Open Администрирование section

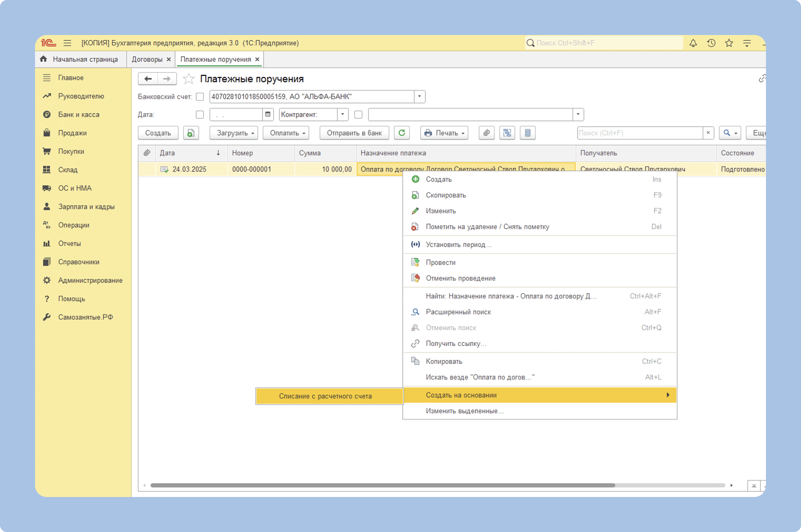[90, 280]
